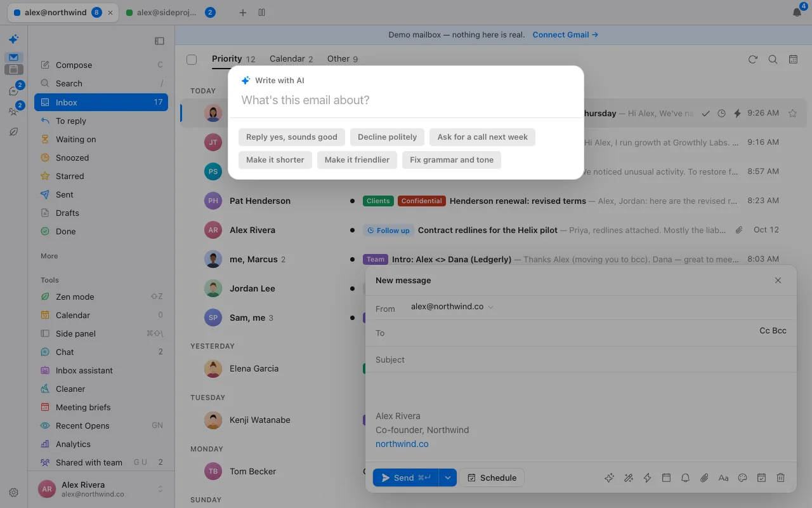Open text formatting (Aa) options
The image size is (812, 508).
click(723, 478)
